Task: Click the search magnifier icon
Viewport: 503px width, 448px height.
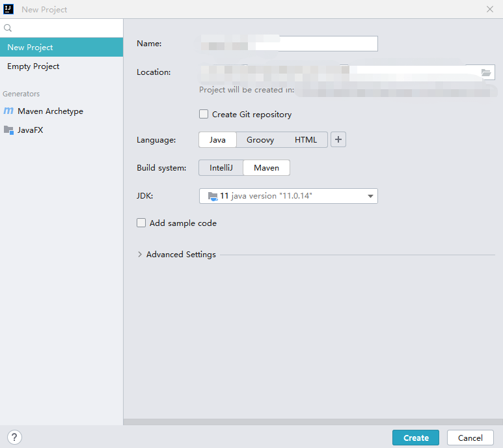Action: pos(8,28)
